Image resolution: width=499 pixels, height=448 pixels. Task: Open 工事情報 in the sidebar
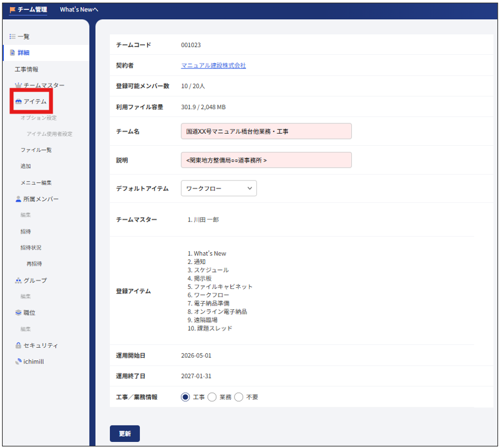click(26, 69)
